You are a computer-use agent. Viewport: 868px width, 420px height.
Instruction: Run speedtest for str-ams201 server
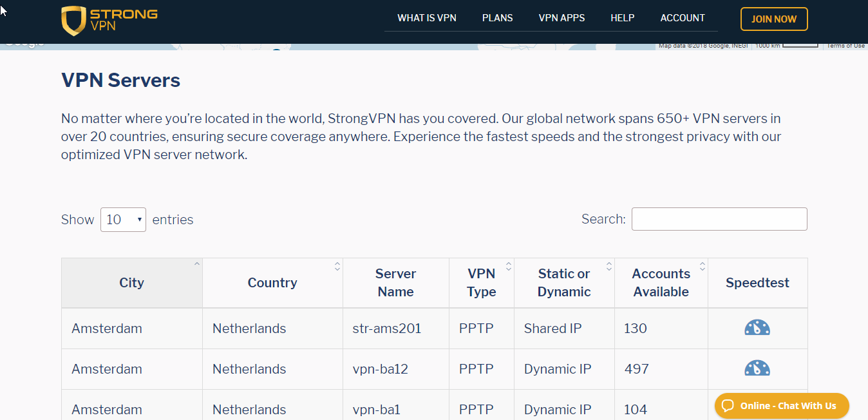coord(757,328)
